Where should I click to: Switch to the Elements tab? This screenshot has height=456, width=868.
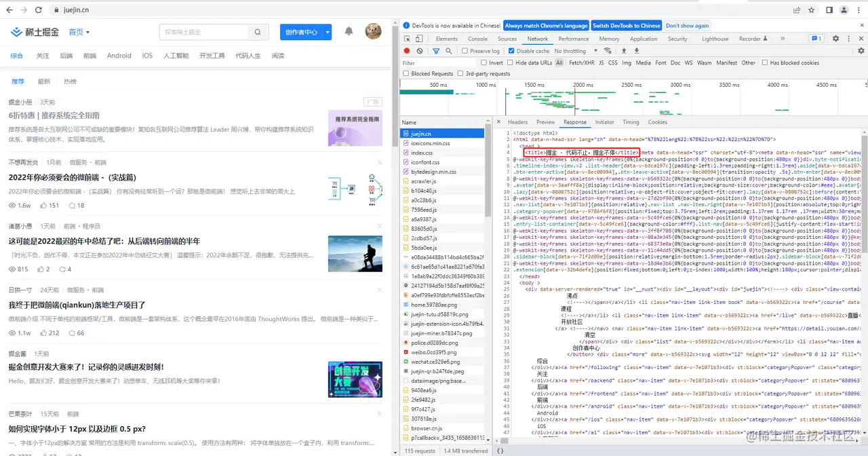pyautogui.click(x=446, y=39)
